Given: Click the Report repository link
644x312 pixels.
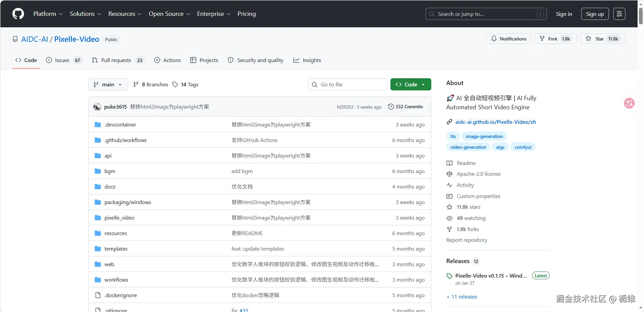Looking at the screenshot, I should click(467, 240).
